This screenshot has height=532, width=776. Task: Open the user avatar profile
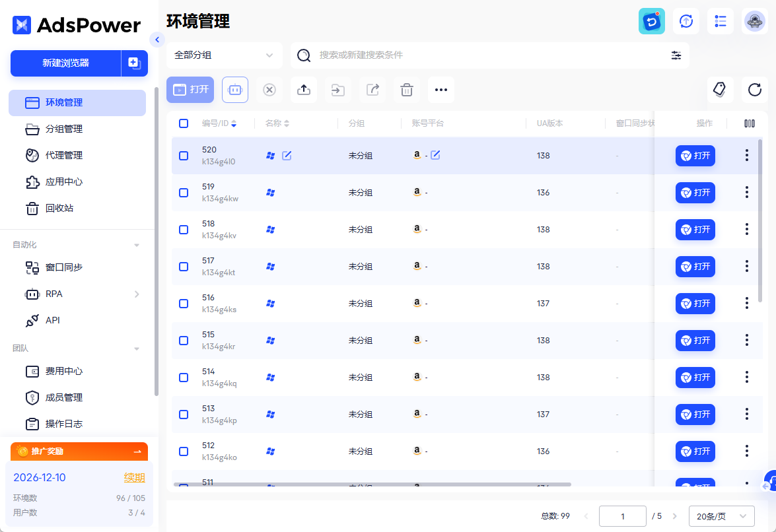pos(755,21)
